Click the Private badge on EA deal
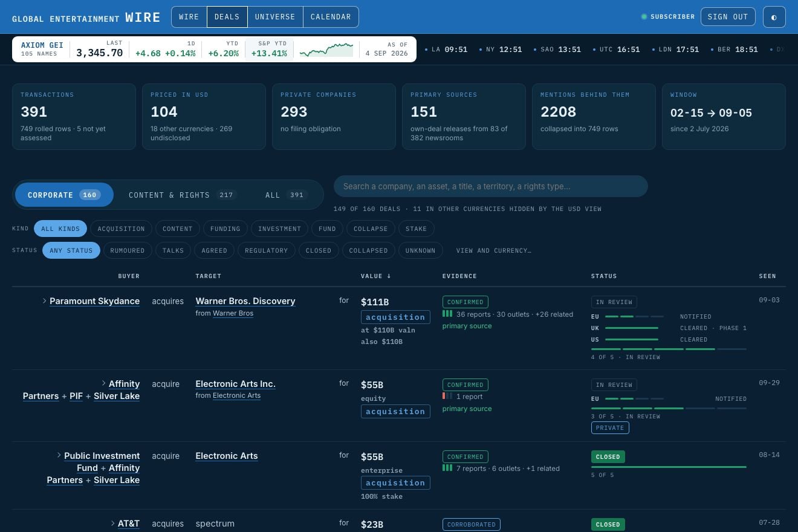798x532 pixels. pyautogui.click(x=610, y=427)
